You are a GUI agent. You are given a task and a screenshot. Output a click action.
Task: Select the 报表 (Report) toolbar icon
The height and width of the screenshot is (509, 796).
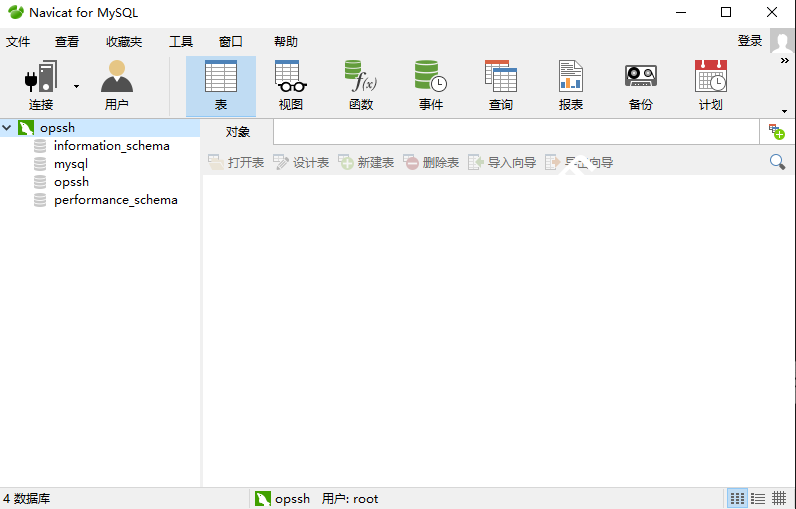571,85
